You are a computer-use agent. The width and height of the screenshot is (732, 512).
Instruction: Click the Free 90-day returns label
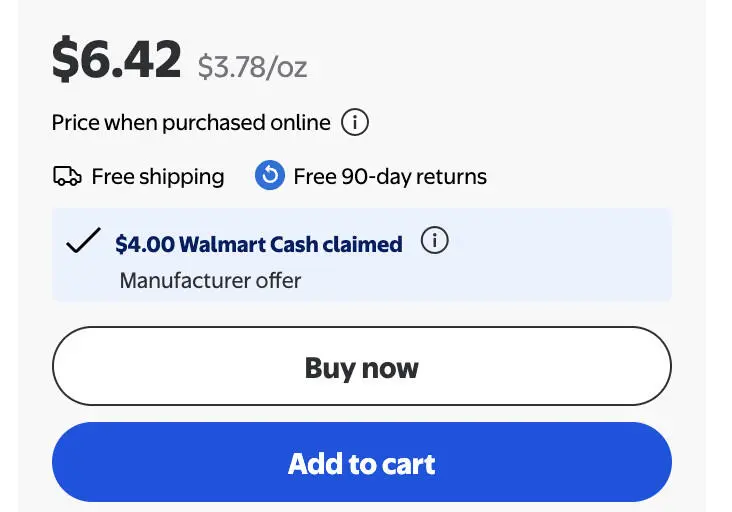(390, 176)
